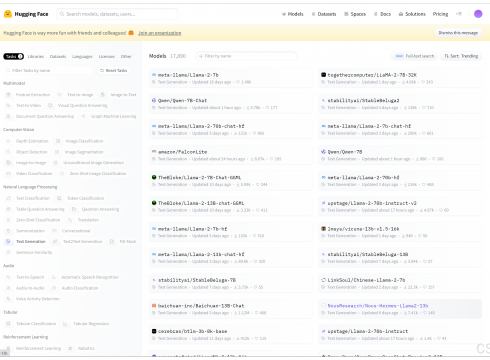The image size is (490, 360).
Task: Open Docs from the top navigation
Action: [x=382, y=14]
